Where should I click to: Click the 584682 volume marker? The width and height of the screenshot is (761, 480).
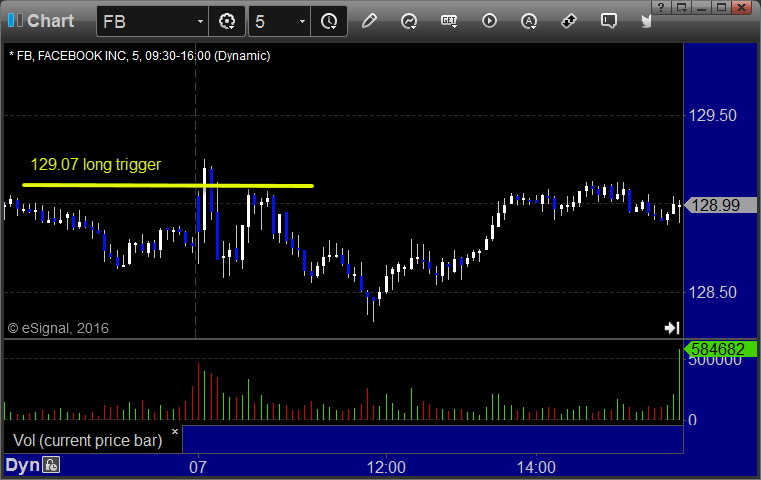pyautogui.click(x=720, y=349)
